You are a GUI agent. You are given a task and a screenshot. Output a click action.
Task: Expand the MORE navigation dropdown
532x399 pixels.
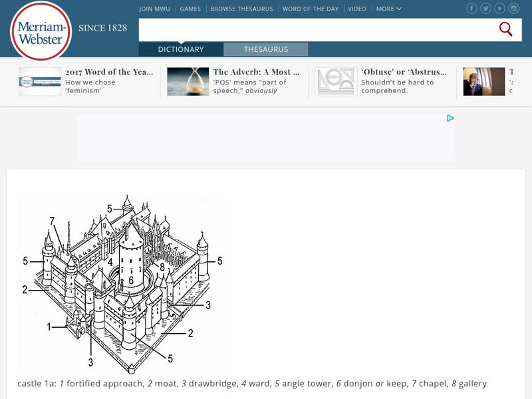coord(386,9)
